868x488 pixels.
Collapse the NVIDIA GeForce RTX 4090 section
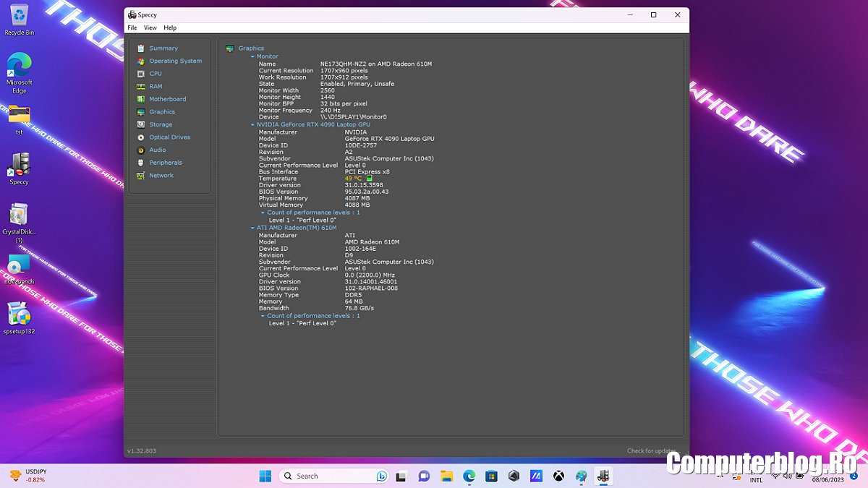click(252, 124)
